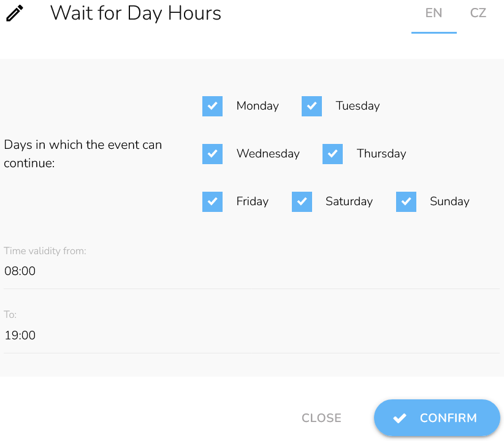The width and height of the screenshot is (504, 441).
Task: Uncheck the Monday checkbox
Action: coord(212,106)
